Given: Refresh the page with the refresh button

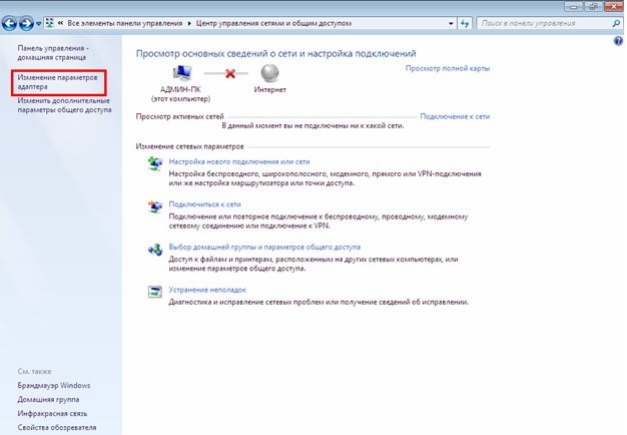Looking at the screenshot, I should 465,23.
